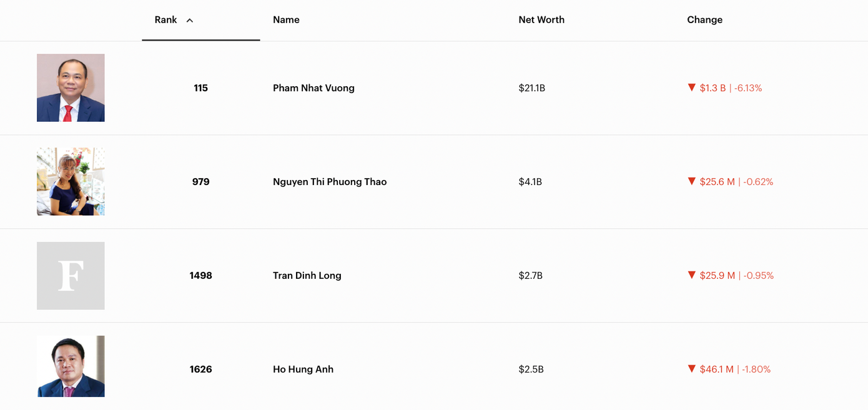Click Ho Hung Anh's red decrease triangle
The image size is (868, 410).
click(x=691, y=369)
